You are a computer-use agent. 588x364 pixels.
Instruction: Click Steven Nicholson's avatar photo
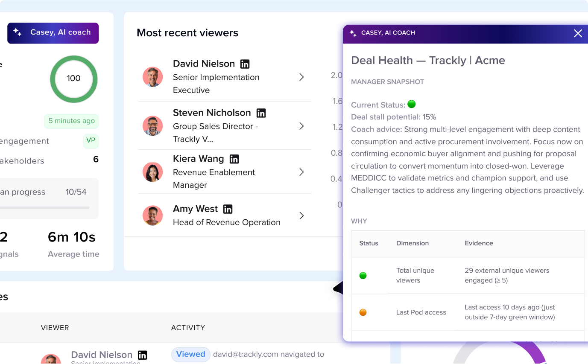click(152, 126)
